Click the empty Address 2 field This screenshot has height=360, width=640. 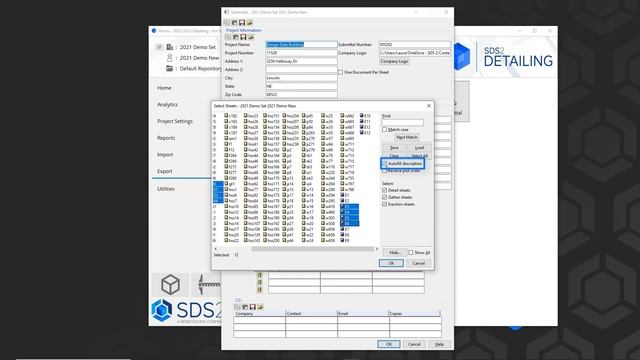301,69
